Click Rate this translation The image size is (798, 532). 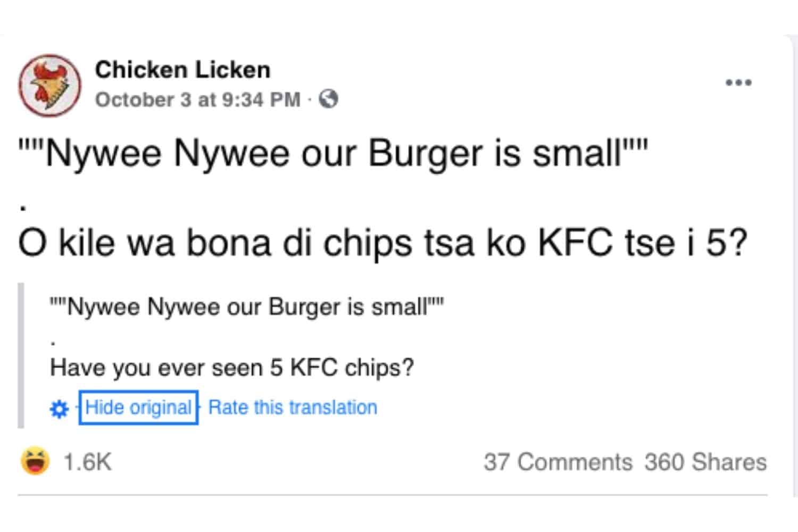coord(293,408)
